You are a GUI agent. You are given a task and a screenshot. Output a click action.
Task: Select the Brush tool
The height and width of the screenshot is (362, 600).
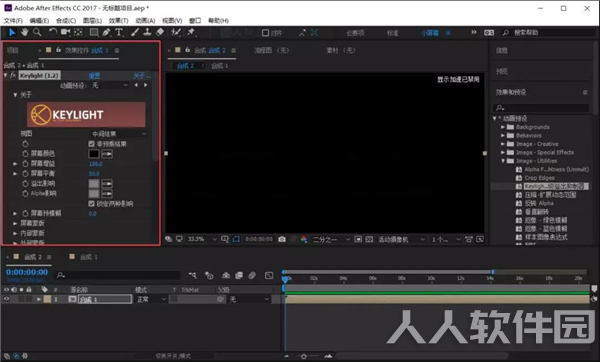click(x=135, y=33)
